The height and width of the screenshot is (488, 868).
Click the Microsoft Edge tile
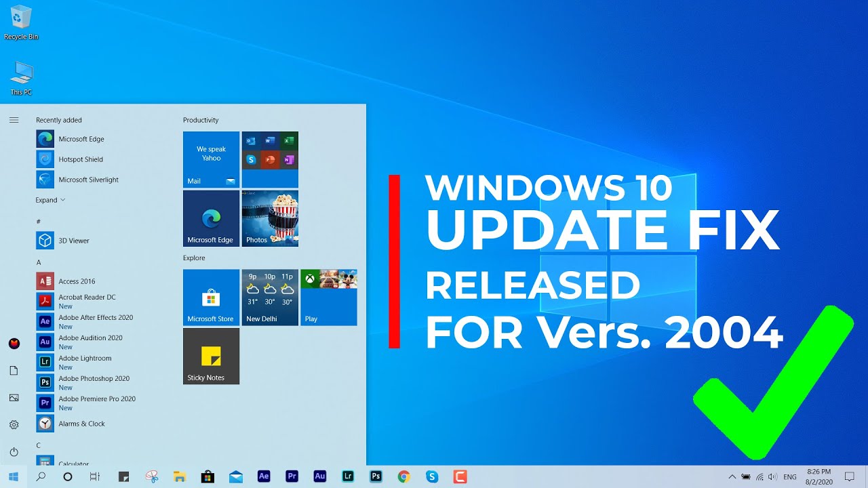[211, 218]
